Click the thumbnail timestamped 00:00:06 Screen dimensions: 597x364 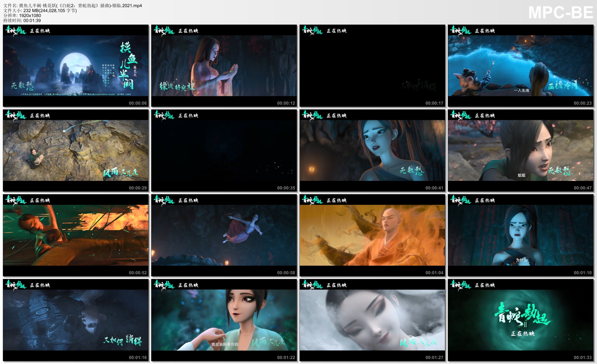click(x=76, y=66)
